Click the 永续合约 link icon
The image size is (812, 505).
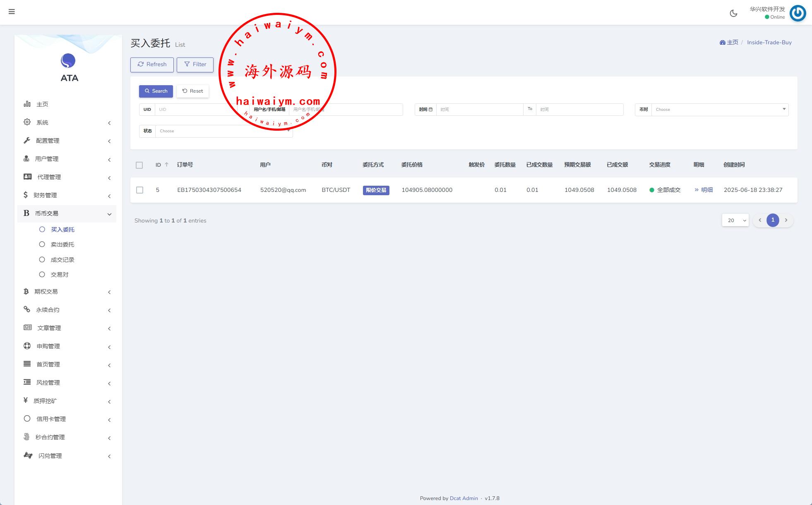tap(27, 309)
